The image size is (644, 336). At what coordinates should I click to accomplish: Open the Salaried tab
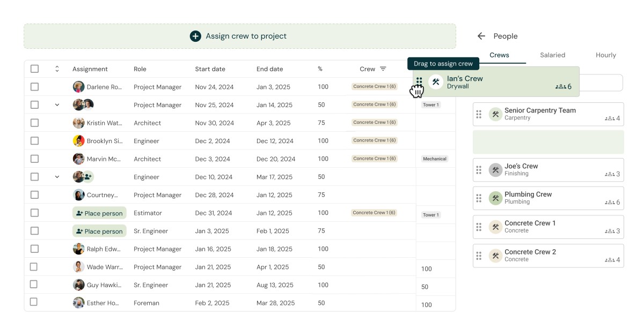tap(553, 55)
